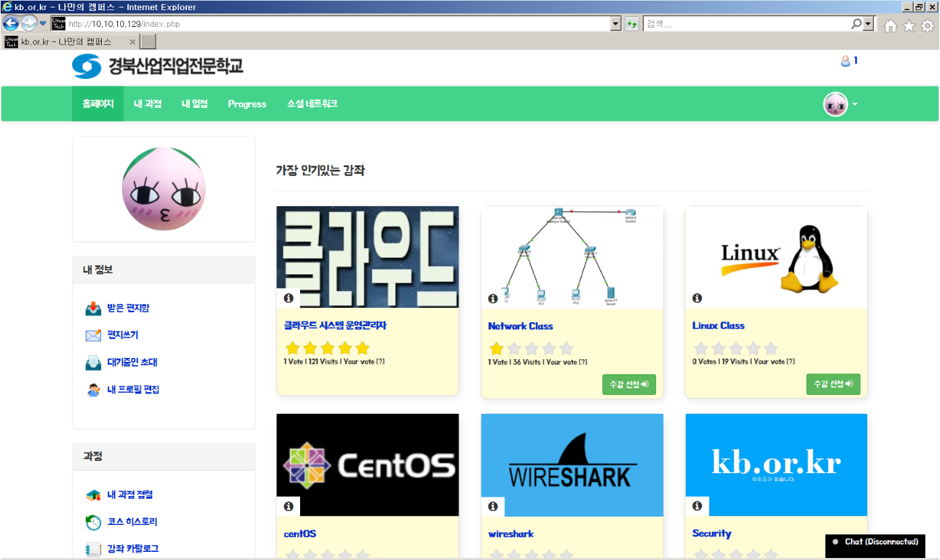
Task: Open 내 과정 정렬 link
Action: (130, 495)
